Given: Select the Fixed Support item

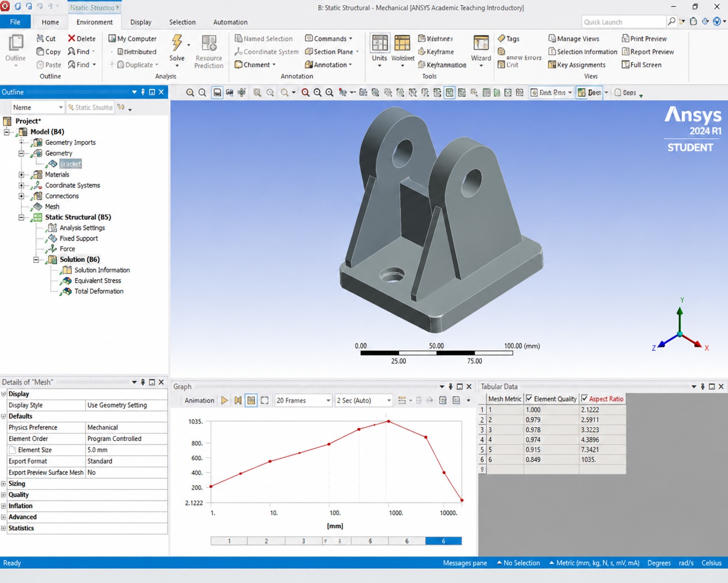Looking at the screenshot, I should (78, 238).
